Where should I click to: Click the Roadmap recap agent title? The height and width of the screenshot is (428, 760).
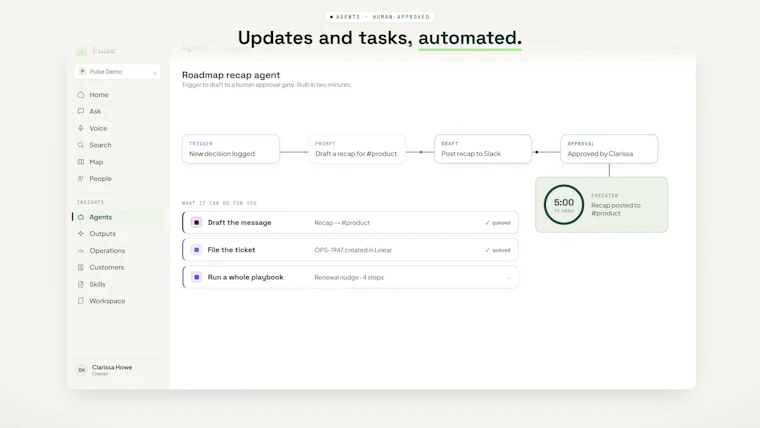coord(231,75)
